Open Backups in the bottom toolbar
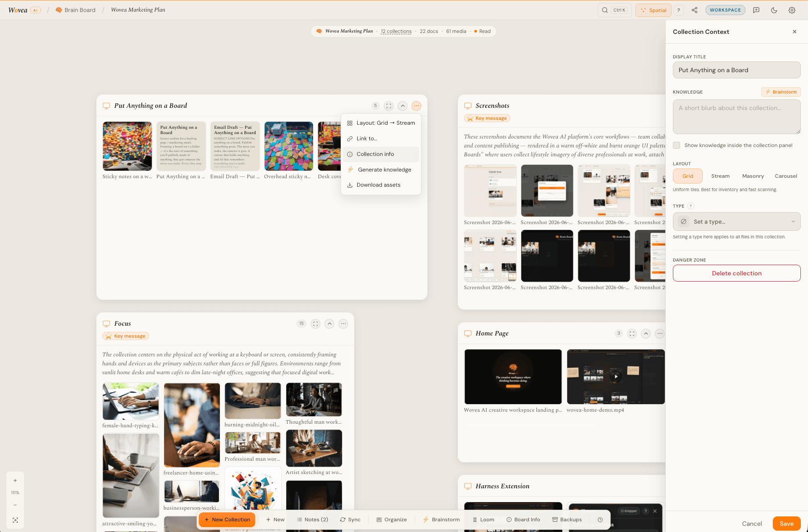This screenshot has width=808, height=532. click(x=567, y=520)
